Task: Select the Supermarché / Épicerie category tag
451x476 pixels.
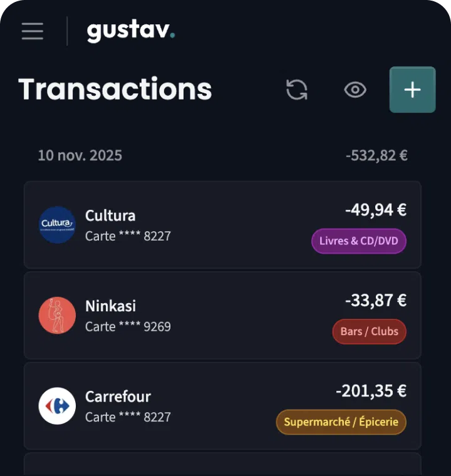Action: (x=341, y=422)
